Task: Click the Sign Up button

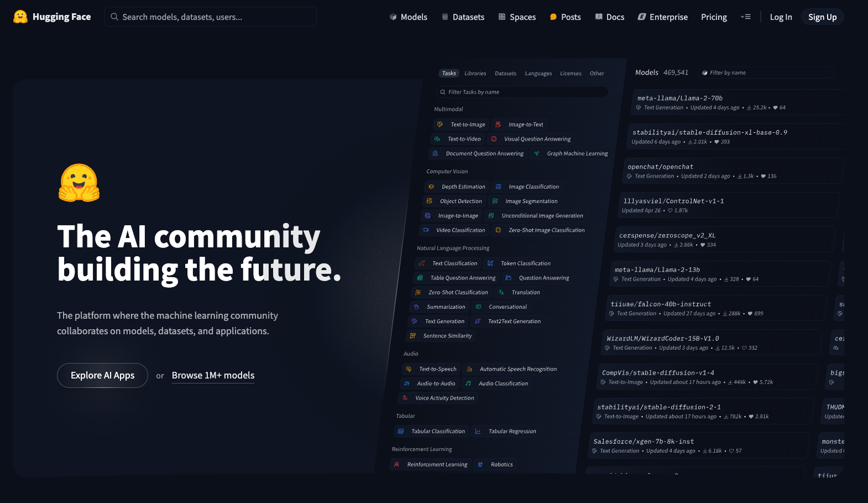Action: tap(822, 17)
